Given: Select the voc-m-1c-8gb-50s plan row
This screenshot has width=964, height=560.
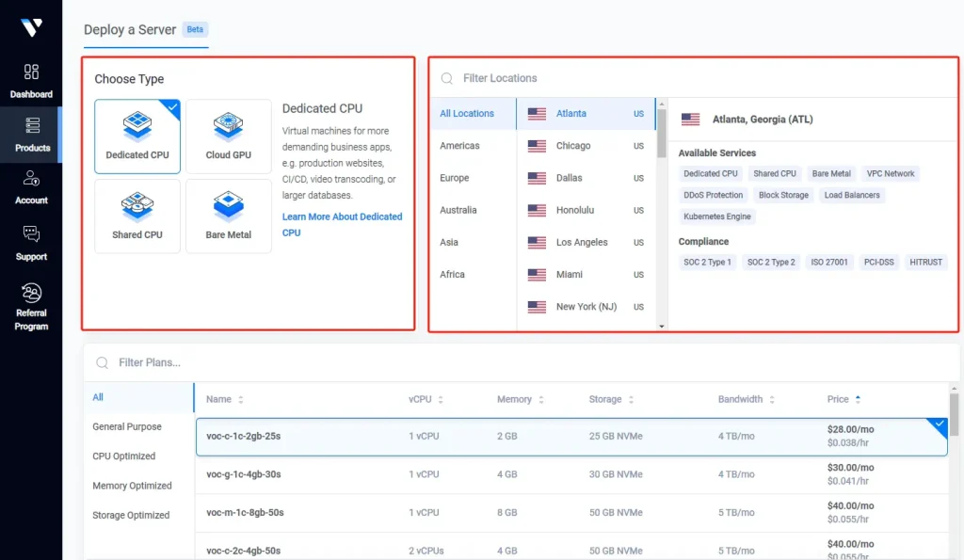Looking at the screenshot, I should coord(571,513).
